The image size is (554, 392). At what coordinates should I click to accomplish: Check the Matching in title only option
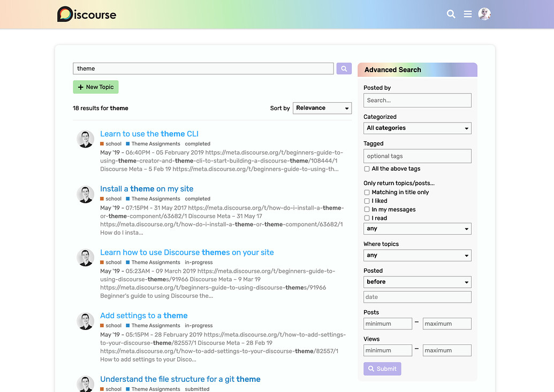[367, 193]
